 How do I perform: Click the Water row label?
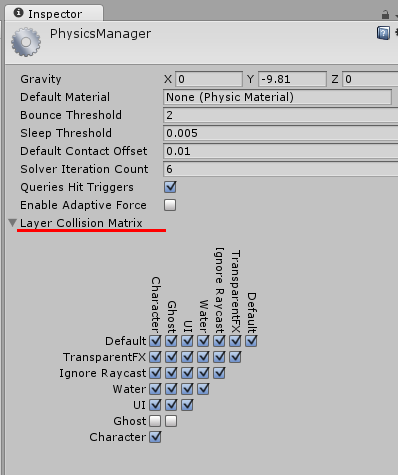(x=129, y=389)
